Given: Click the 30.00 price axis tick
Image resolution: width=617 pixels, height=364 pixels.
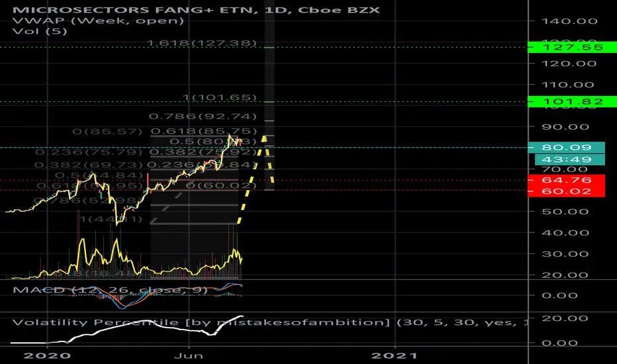Looking at the screenshot, I should [x=565, y=254].
